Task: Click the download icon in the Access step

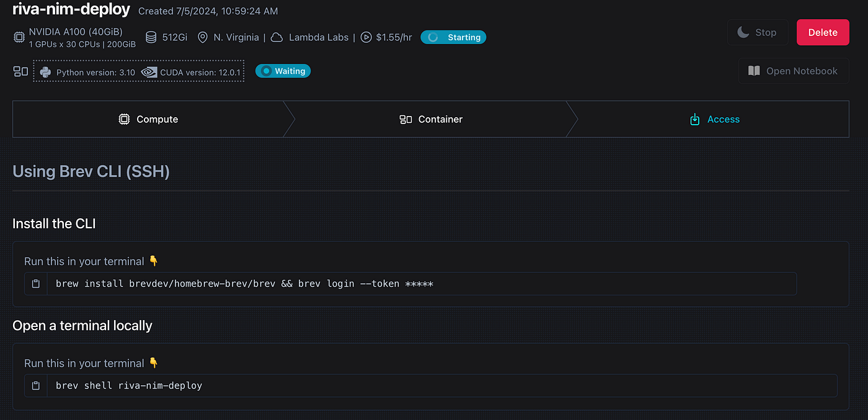Action: [x=695, y=119]
